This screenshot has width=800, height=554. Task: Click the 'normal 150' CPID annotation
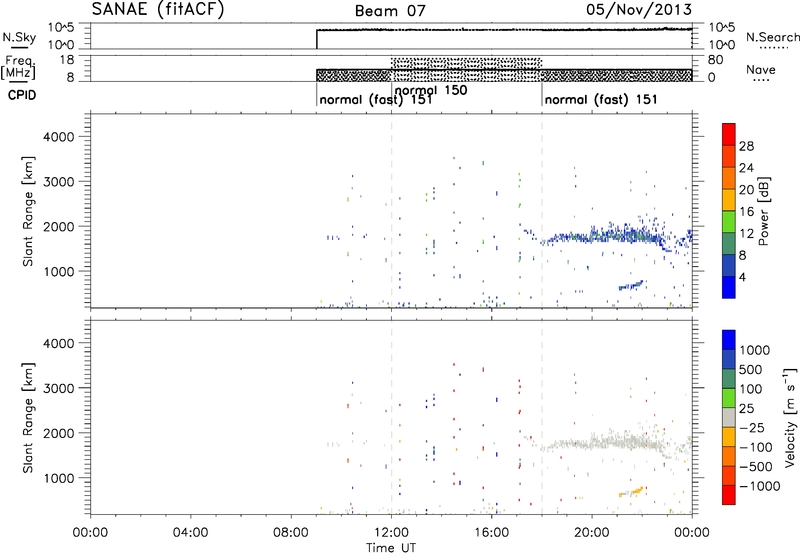point(431,90)
